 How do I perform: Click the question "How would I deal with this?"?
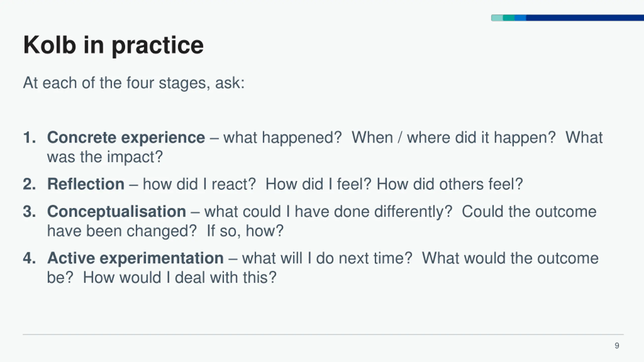(180, 278)
